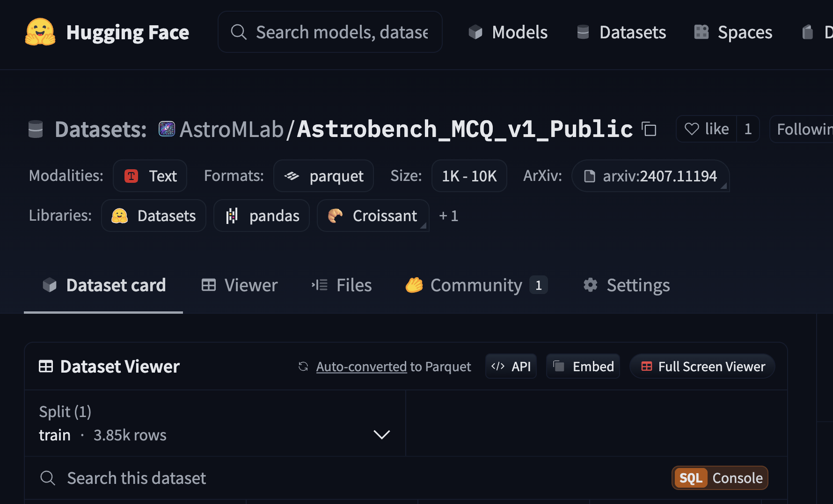833x504 pixels.
Task: Open the Hugging Face home link text
Action: point(127,32)
